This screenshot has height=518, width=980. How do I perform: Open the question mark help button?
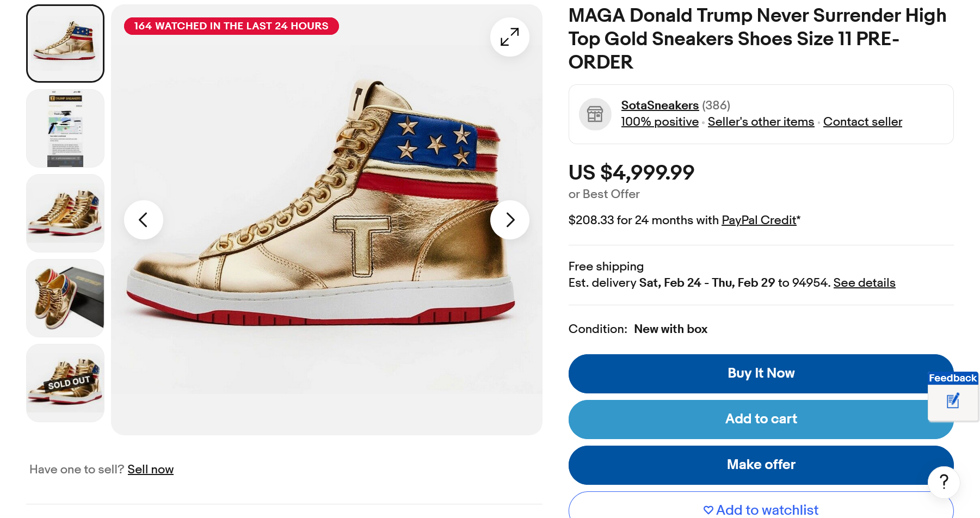click(944, 482)
